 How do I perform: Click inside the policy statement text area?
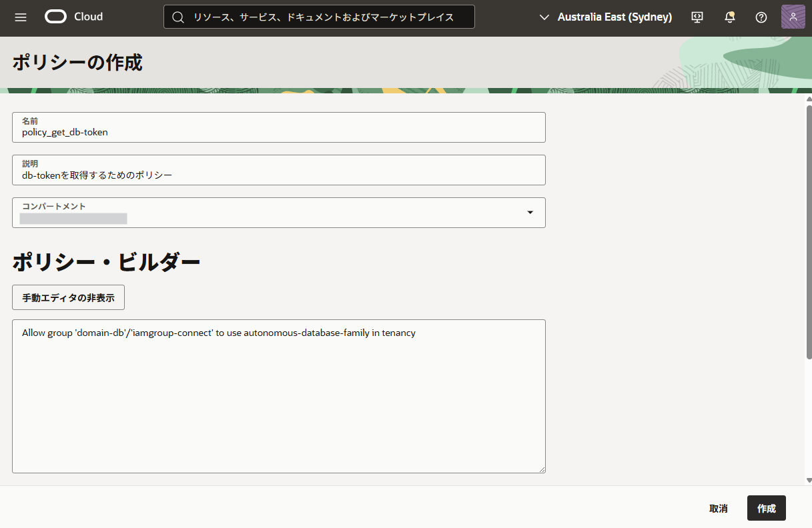pyautogui.click(x=278, y=396)
